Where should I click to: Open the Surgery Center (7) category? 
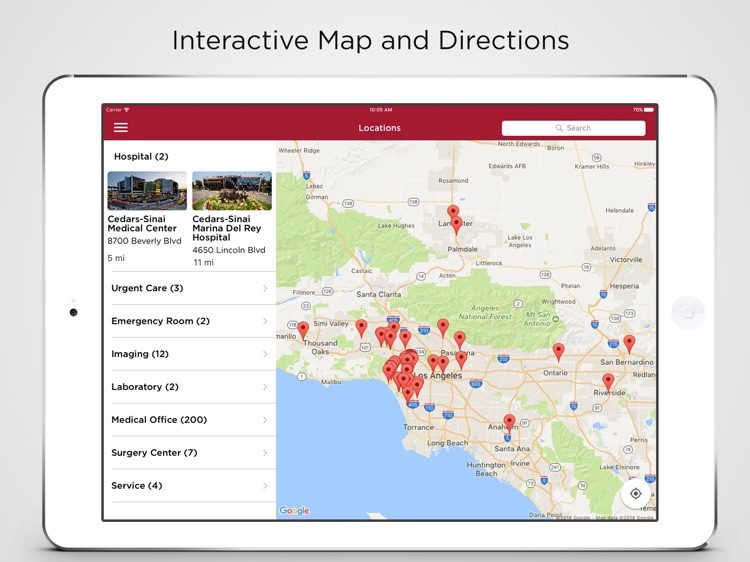coord(193,452)
